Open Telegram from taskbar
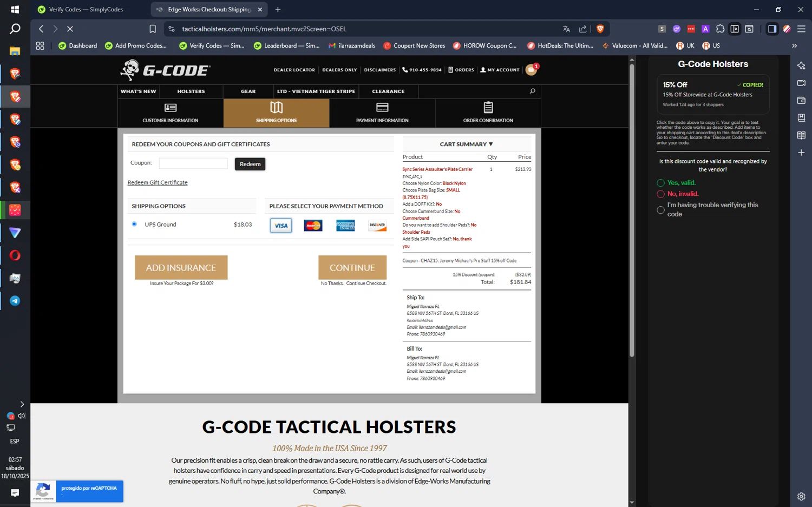Viewport: 812px width, 507px height. [15, 301]
